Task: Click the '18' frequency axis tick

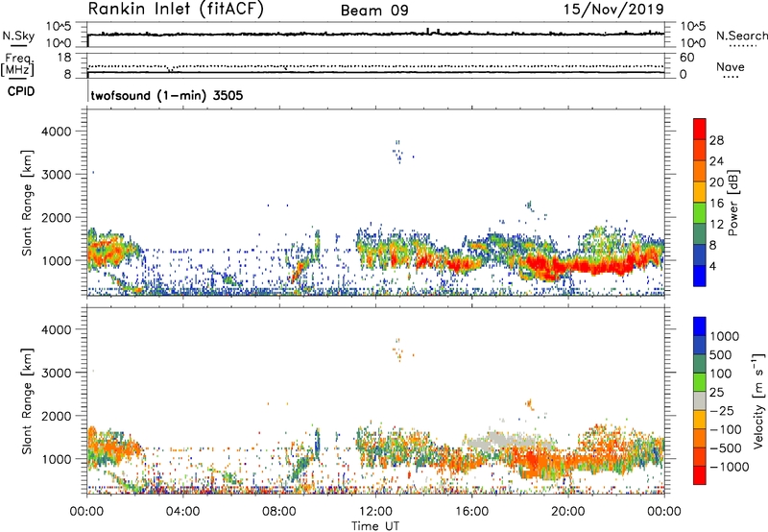Action: coord(64,58)
